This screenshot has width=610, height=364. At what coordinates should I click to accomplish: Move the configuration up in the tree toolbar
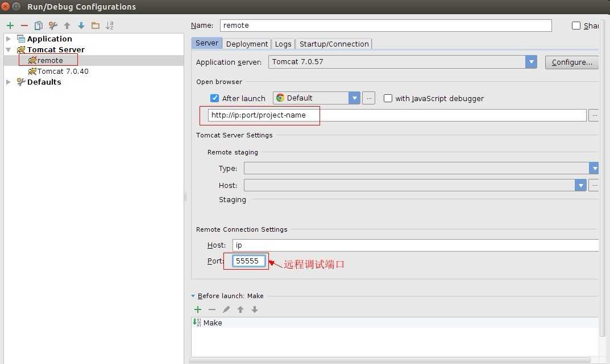pyautogui.click(x=67, y=26)
